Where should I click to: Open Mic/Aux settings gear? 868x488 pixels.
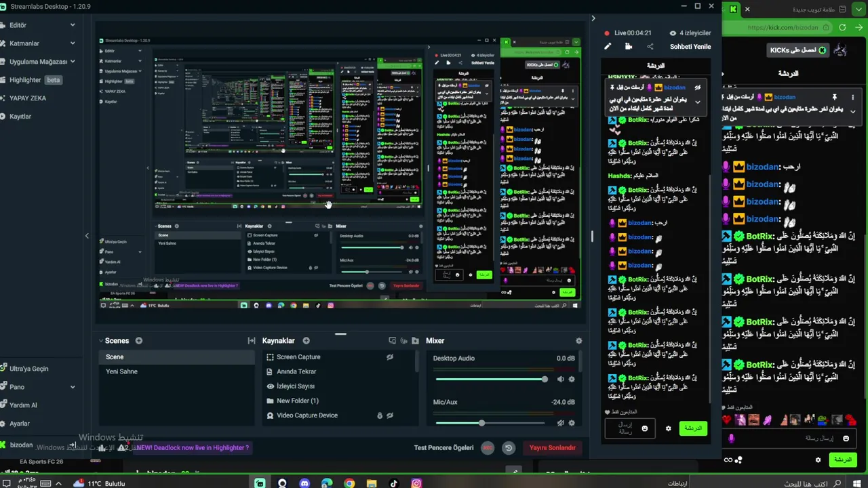(x=572, y=423)
